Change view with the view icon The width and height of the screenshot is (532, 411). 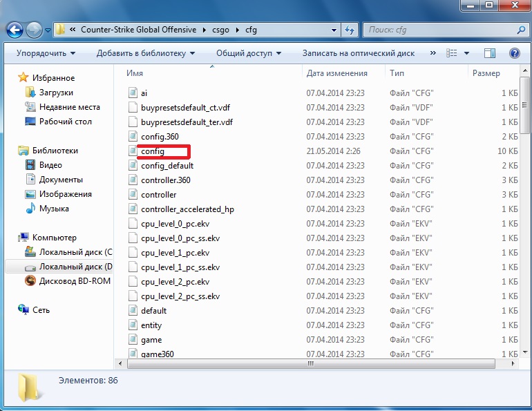tap(452, 53)
